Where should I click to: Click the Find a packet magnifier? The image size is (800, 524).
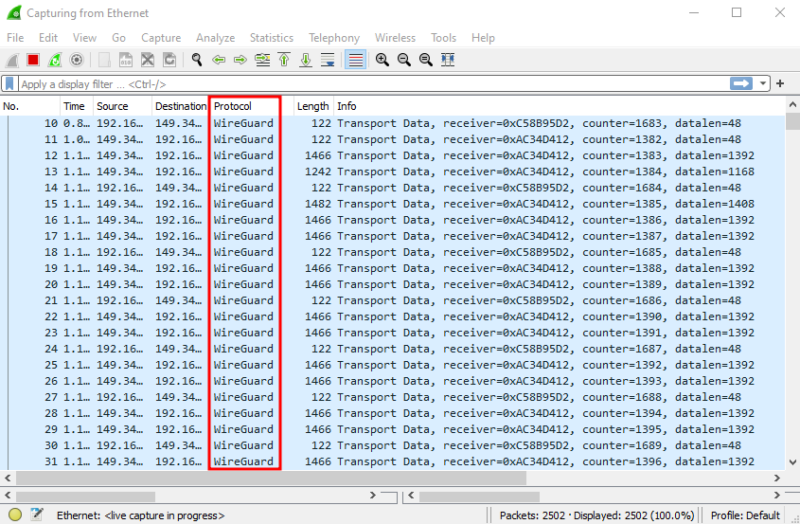point(197,60)
